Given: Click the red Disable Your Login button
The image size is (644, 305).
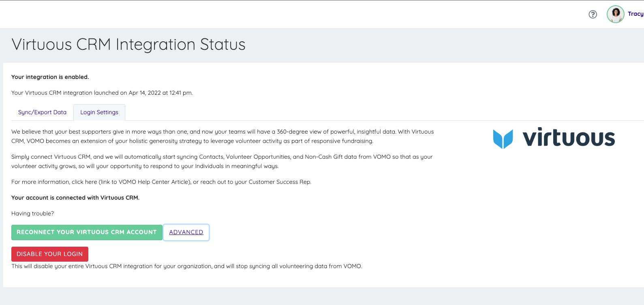Looking at the screenshot, I should point(50,254).
